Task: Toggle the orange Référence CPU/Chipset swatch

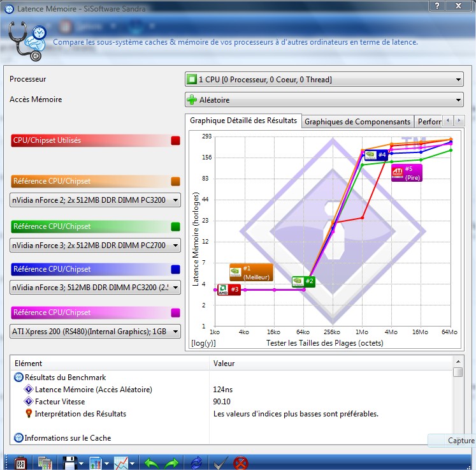Action: (175, 181)
